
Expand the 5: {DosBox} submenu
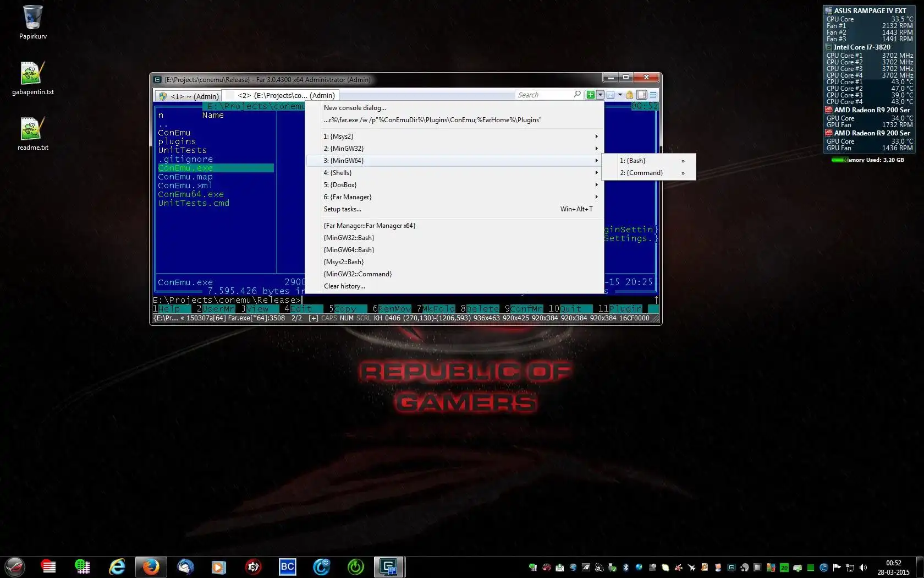[455, 185]
